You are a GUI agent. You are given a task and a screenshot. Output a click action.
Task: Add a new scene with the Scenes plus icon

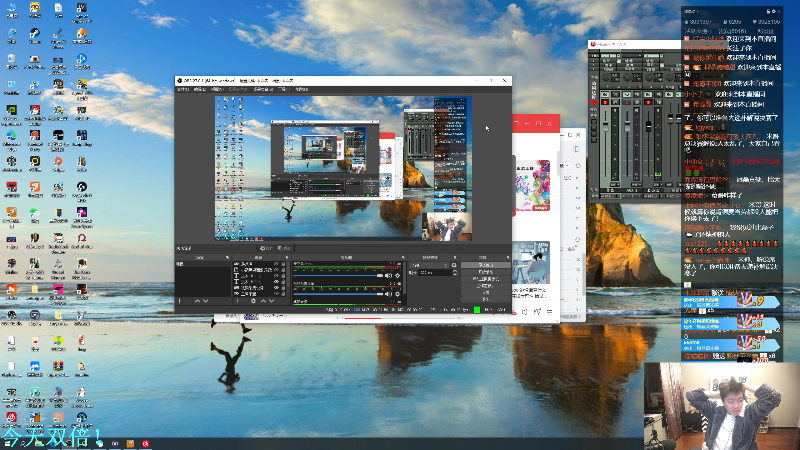click(x=179, y=301)
